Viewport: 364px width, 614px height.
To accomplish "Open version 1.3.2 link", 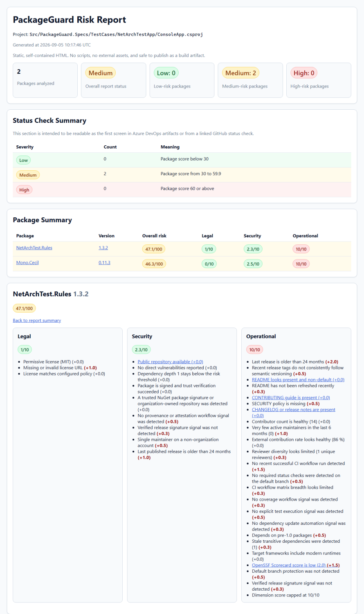I will pos(103,248).
